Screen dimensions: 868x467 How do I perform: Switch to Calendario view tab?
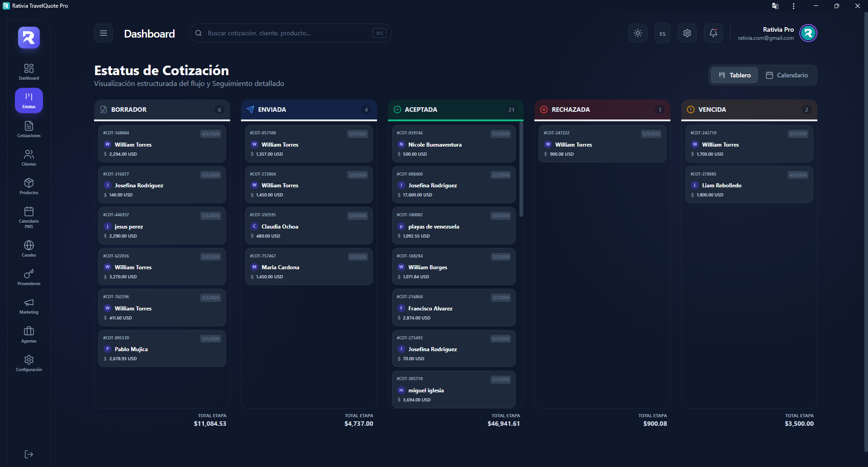[787, 75]
